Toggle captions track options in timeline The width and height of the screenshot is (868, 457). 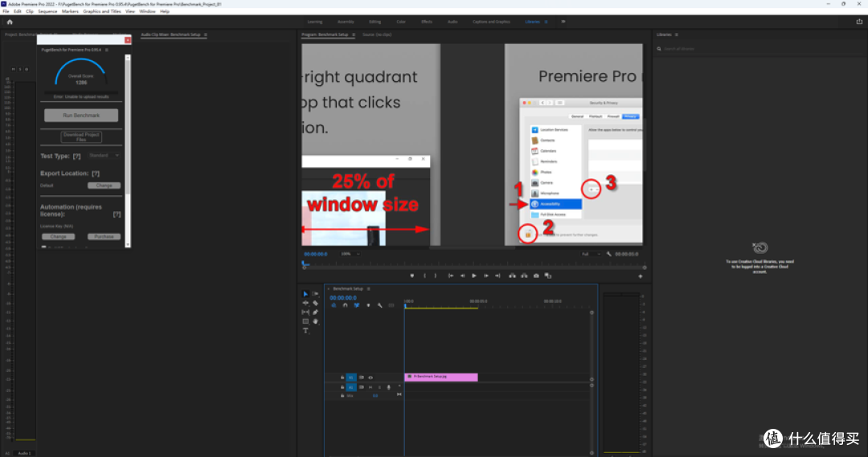391,305
